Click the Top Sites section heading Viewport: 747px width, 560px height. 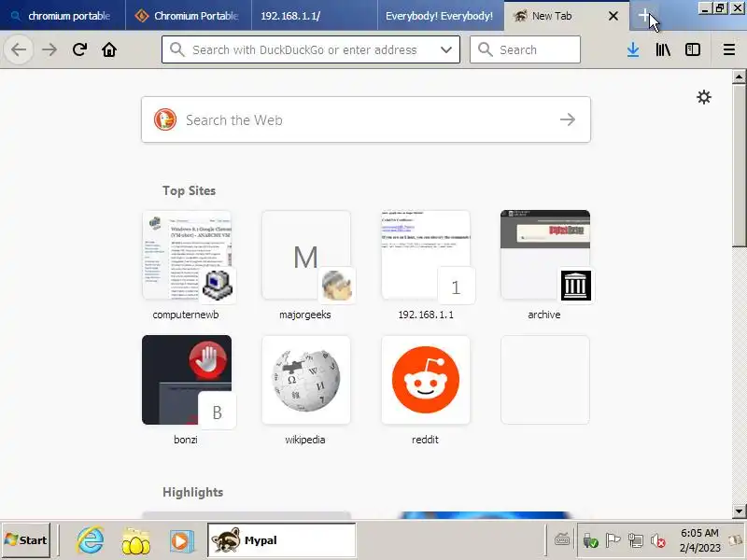pyautogui.click(x=190, y=190)
